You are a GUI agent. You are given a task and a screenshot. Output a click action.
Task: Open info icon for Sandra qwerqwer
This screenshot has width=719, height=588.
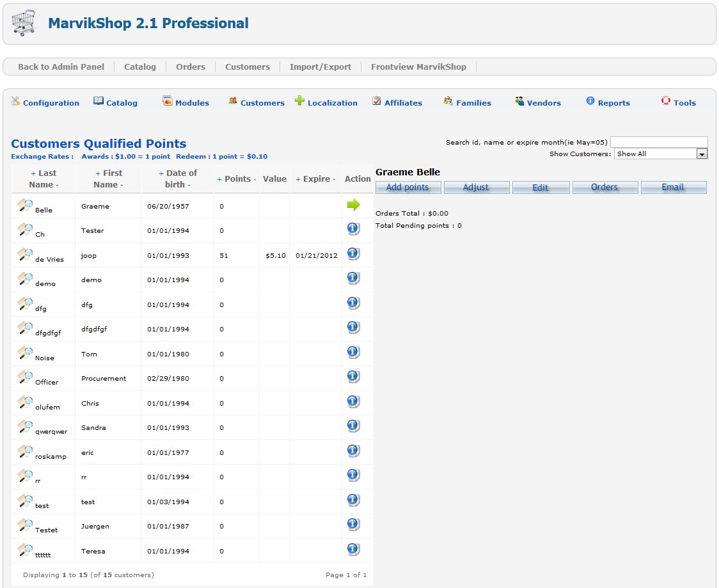(x=353, y=426)
